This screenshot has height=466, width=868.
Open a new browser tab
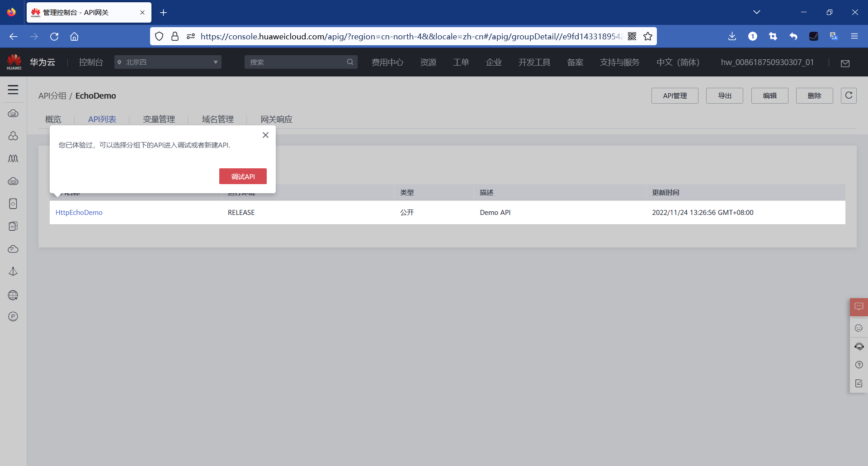(164, 13)
